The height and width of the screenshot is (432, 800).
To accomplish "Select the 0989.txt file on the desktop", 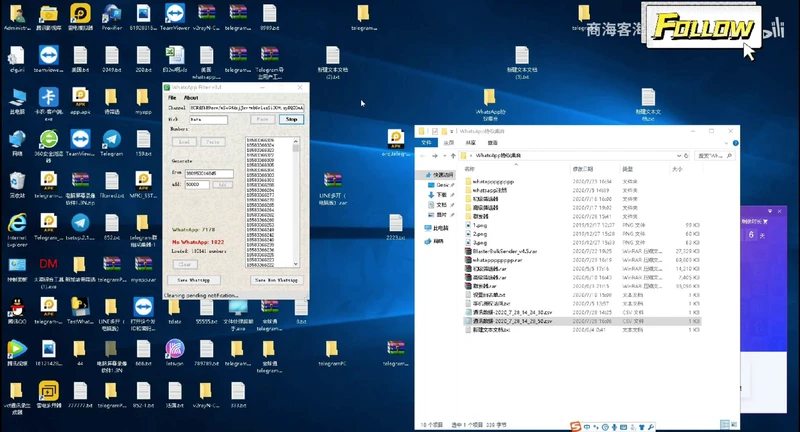I will (269, 17).
